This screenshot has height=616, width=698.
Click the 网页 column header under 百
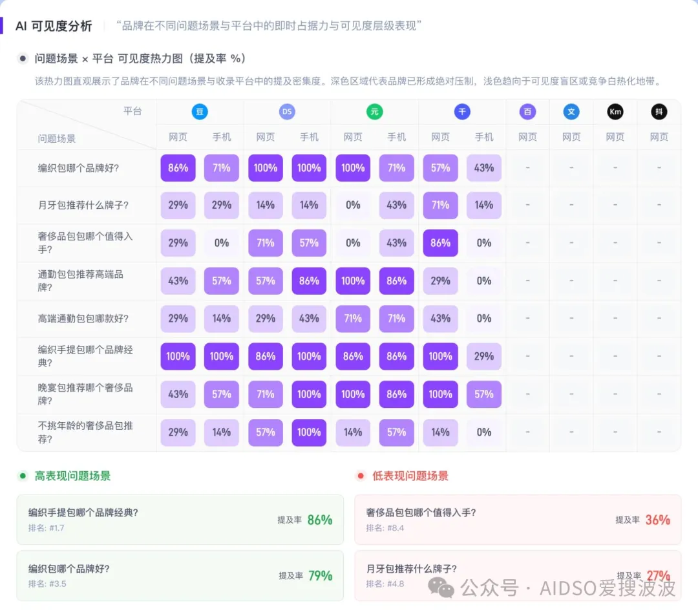pyautogui.click(x=527, y=137)
